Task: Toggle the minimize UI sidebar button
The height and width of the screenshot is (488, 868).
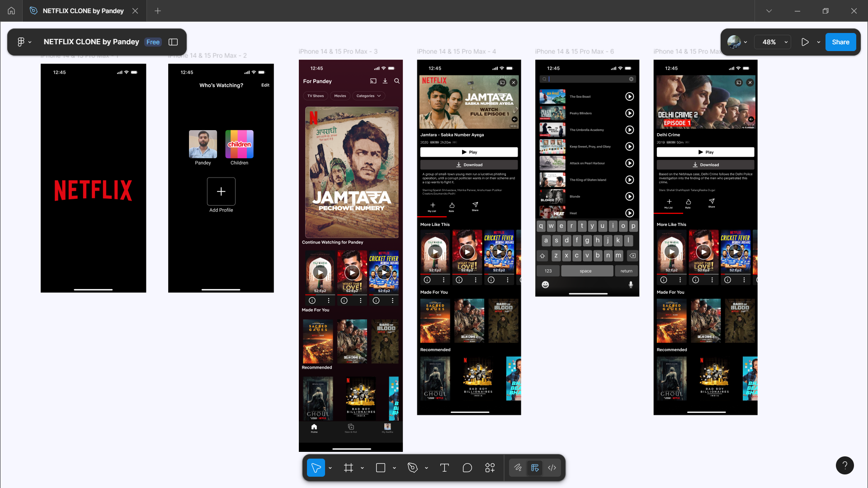Action: pyautogui.click(x=173, y=42)
